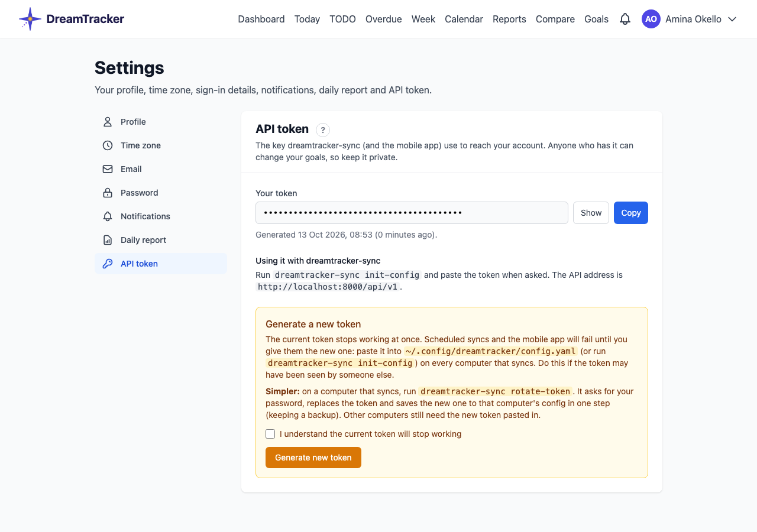Viewport: 757px width, 532px height.
Task: Click the DreamTracker brand name
Action: click(85, 19)
